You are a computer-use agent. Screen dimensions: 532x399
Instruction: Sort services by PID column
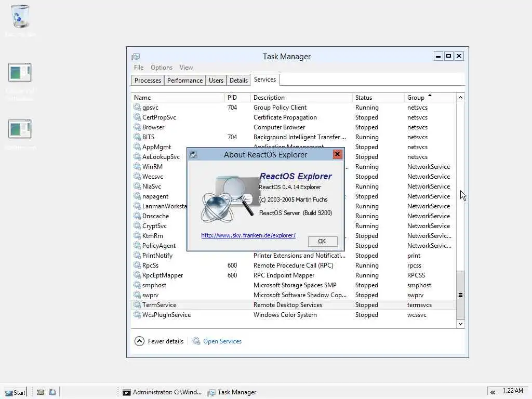coord(237,97)
